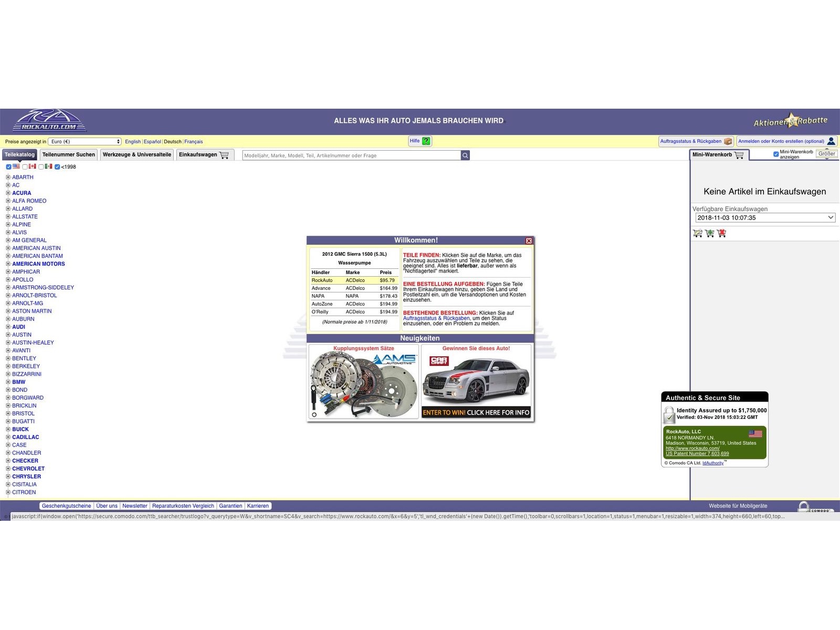Expand the ACURA tree node
This screenshot has width=840, height=630.
pyautogui.click(x=8, y=193)
